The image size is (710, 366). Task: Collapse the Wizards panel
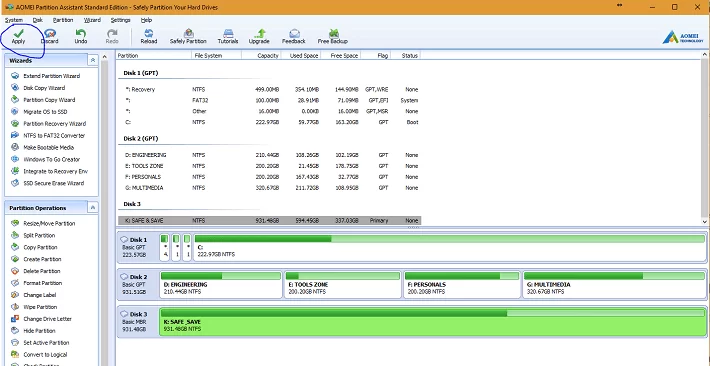click(x=92, y=60)
